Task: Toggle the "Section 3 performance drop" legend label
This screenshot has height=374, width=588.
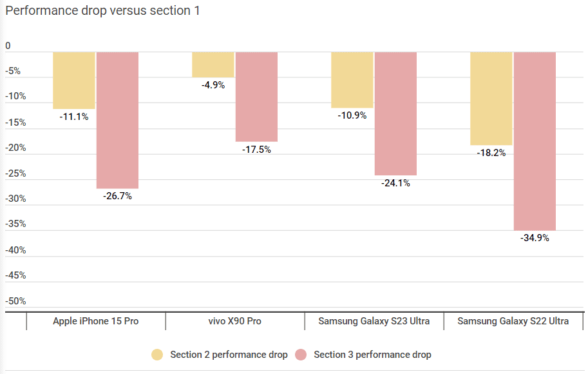Action: 372,355
